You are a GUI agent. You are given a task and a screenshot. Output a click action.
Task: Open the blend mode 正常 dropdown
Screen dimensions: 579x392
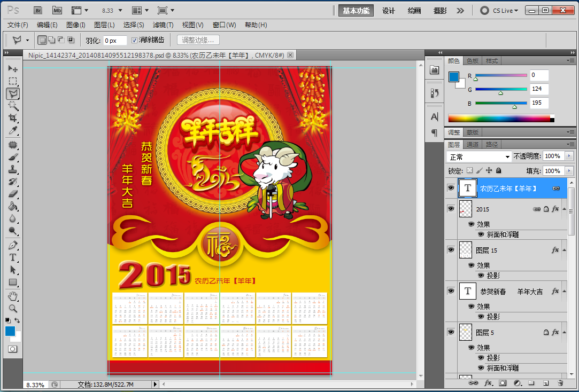tap(479, 156)
